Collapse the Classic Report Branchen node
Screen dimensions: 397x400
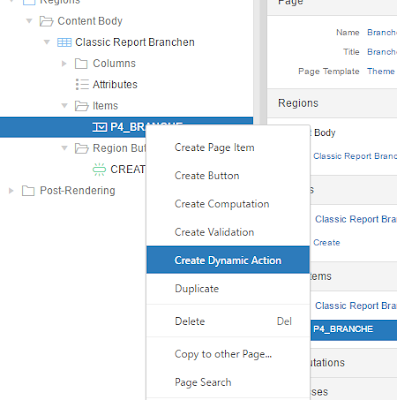47,42
